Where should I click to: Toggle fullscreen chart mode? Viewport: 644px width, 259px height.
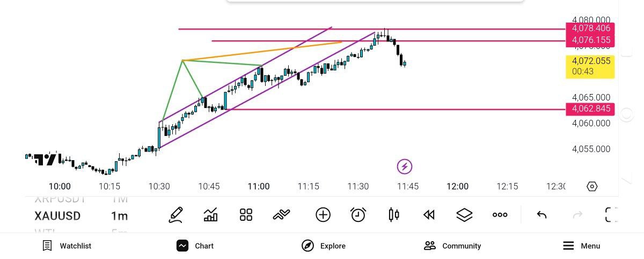pyautogui.click(x=611, y=215)
